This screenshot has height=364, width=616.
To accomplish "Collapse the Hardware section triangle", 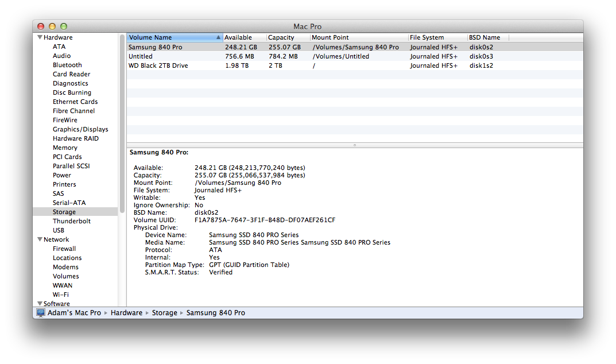I will coord(40,37).
